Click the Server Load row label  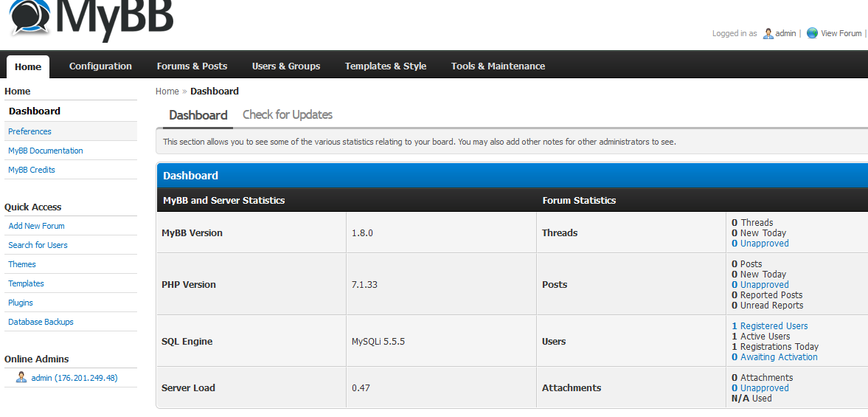coord(188,388)
